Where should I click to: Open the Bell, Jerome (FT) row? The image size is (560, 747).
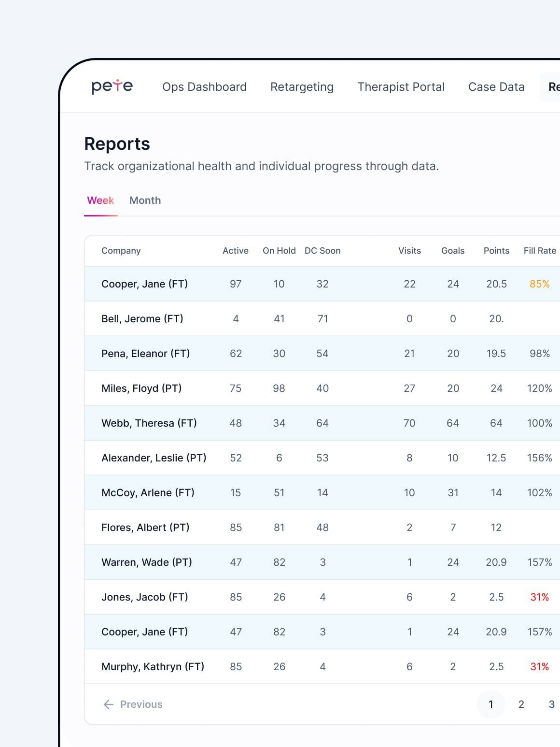tap(142, 319)
